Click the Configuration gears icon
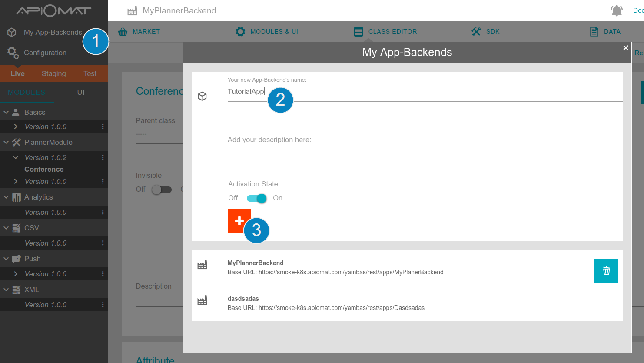The image size is (644, 363). coord(13,53)
